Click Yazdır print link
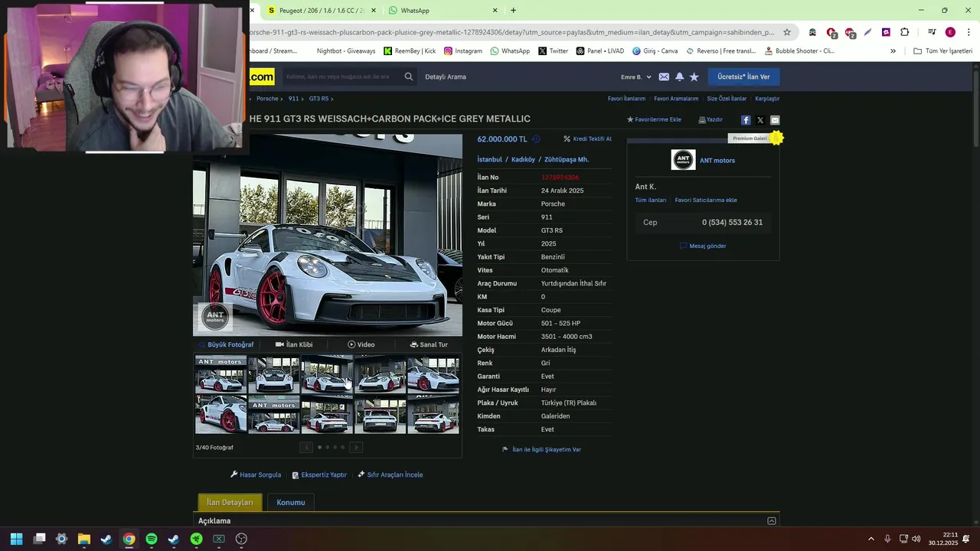The image size is (980, 551). 710,119
